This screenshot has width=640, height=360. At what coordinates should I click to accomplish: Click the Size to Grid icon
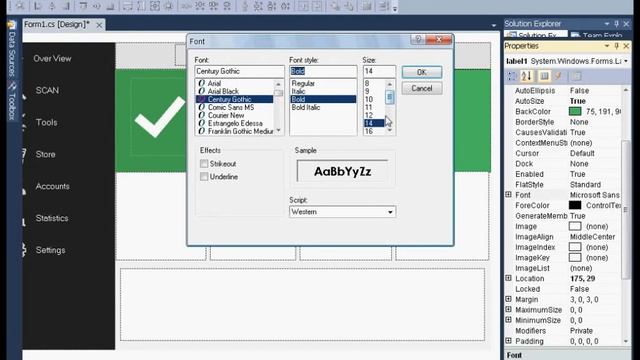coord(169,6)
